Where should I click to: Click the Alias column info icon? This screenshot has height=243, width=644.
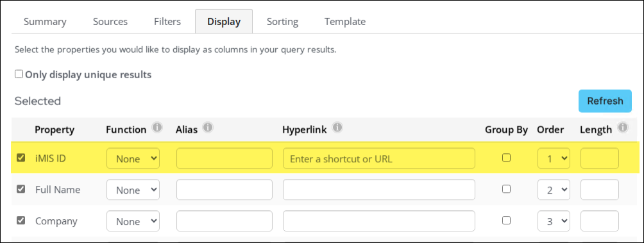pos(208,128)
